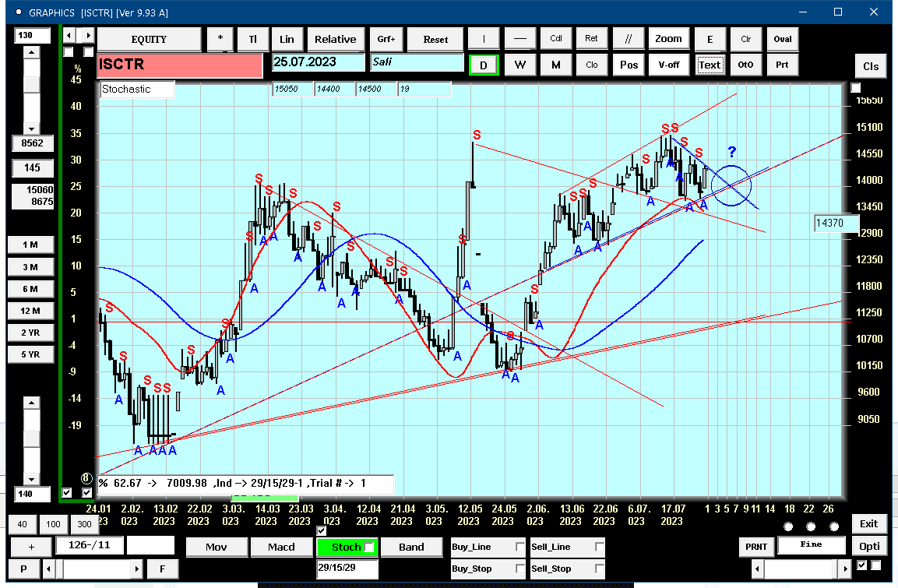Select the vertical line drawing tool
The height and width of the screenshot is (588, 898).
point(484,39)
